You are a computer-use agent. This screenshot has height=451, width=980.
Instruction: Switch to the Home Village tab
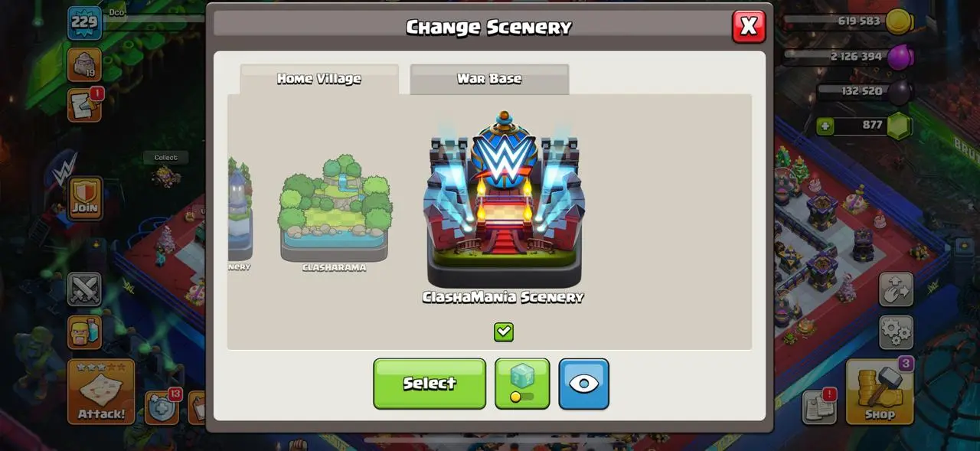319,79
